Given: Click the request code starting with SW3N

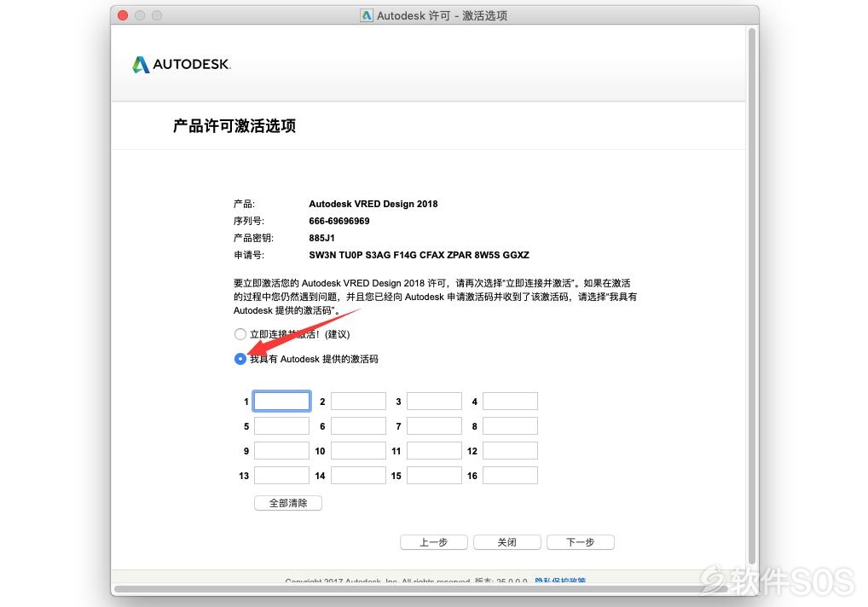Looking at the screenshot, I should pyautogui.click(x=419, y=255).
